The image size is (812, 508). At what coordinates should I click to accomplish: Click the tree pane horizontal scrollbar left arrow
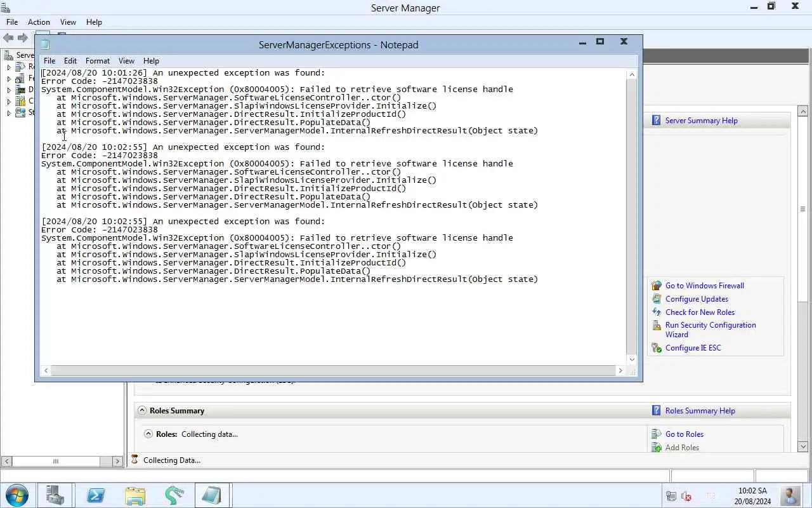click(6, 461)
